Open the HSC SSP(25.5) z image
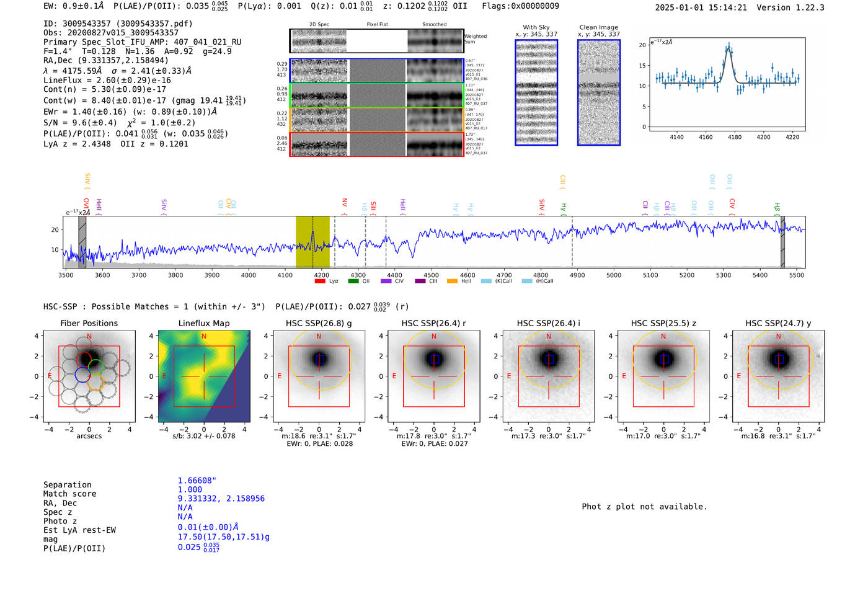The height and width of the screenshot is (591, 868). [x=663, y=376]
